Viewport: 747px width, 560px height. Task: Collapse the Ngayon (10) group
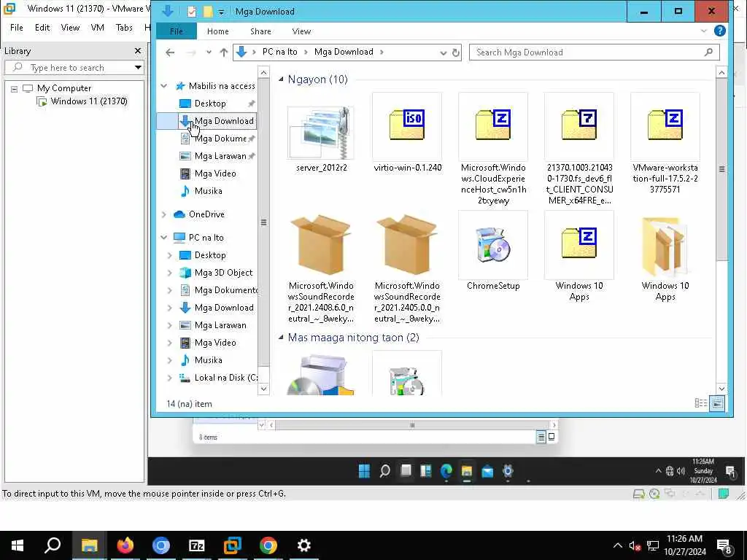click(281, 79)
